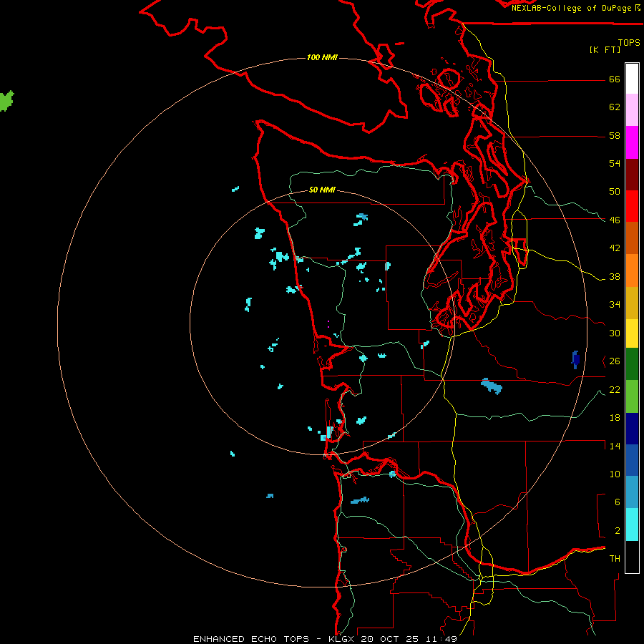Screen dimensions: 644x644
Task: Click the '14' legend value
Action: [x=615, y=446]
